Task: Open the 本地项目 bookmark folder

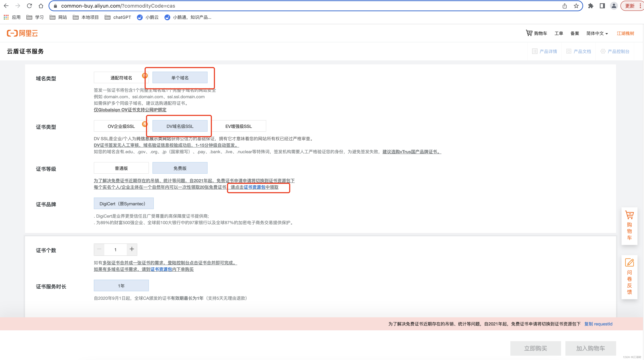Action: pyautogui.click(x=86, y=17)
